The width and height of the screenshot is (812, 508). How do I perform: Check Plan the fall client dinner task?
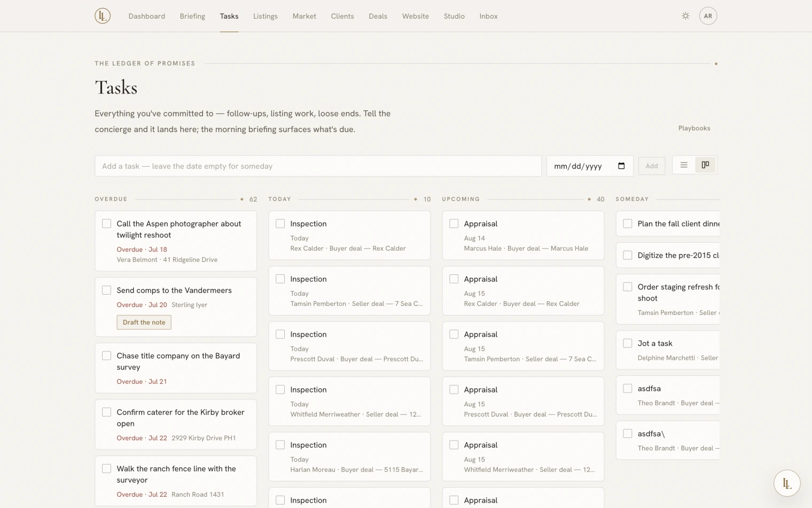[627, 224]
